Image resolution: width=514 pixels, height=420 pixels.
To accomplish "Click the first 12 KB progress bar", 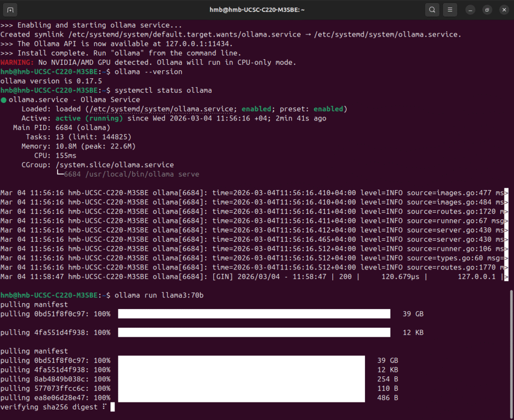I will pyautogui.click(x=254, y=332).
